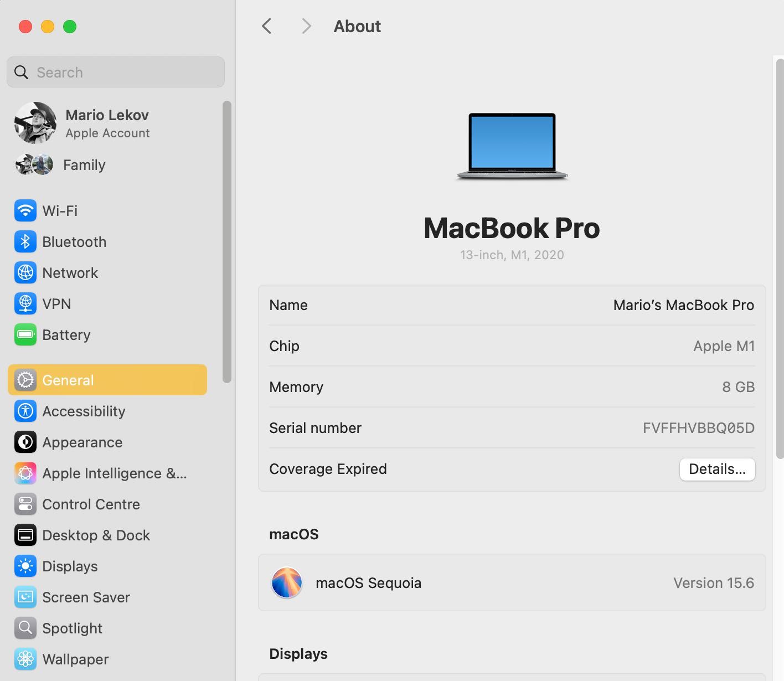
Task: Select the green Battery icon
Action: [x=25, y=335]
